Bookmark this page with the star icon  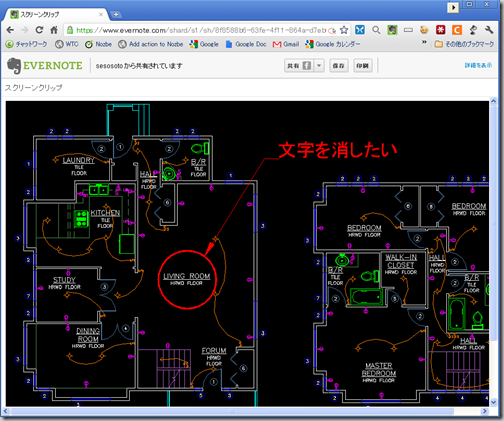click(344, 30)
